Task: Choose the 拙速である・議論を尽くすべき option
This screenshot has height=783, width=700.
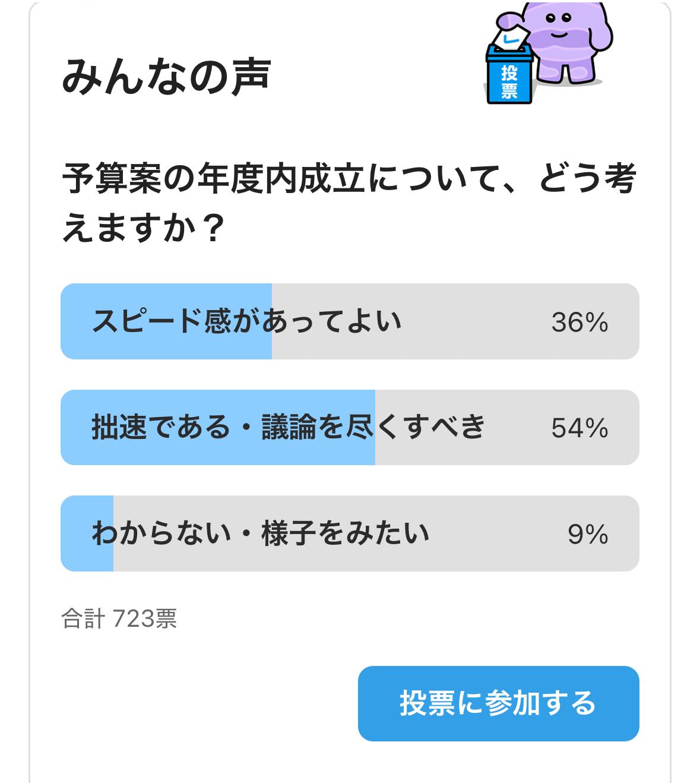Action: pos(289,427)
